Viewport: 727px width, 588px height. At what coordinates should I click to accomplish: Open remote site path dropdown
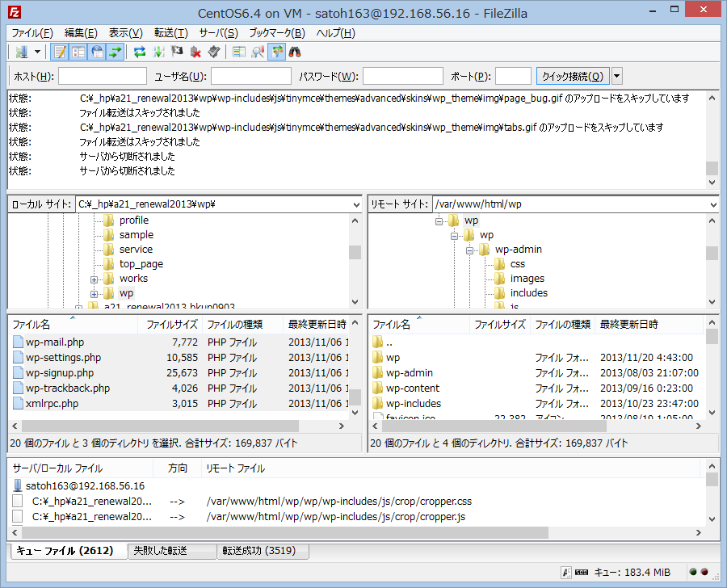(713, 204)
